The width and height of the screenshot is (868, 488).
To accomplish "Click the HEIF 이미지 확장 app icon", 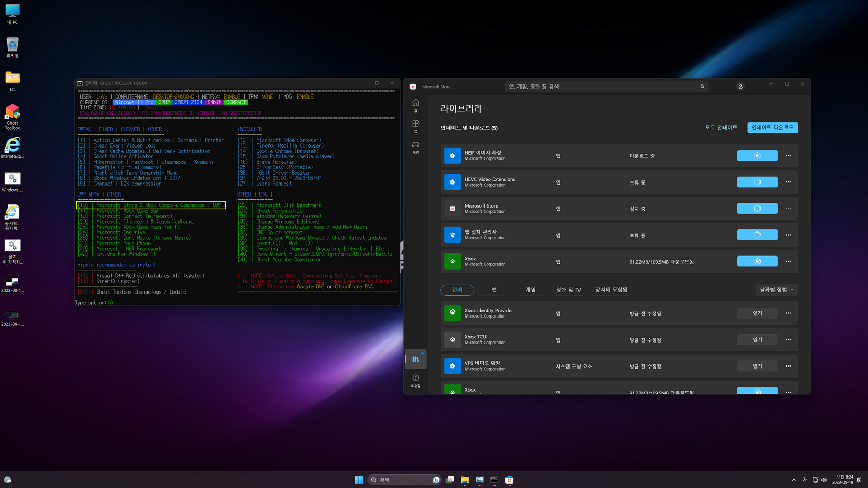I will 452,155.
